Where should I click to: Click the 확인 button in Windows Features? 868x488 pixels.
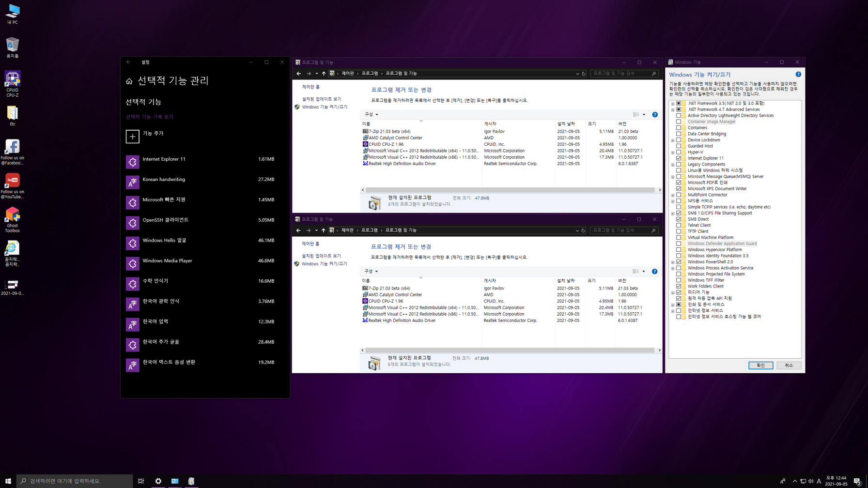click(760, 366)
